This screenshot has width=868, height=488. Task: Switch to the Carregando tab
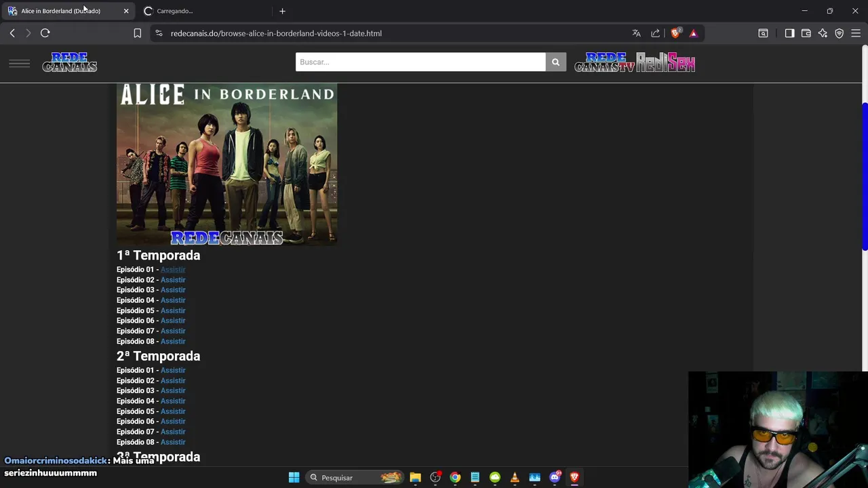tap(203, 11)
